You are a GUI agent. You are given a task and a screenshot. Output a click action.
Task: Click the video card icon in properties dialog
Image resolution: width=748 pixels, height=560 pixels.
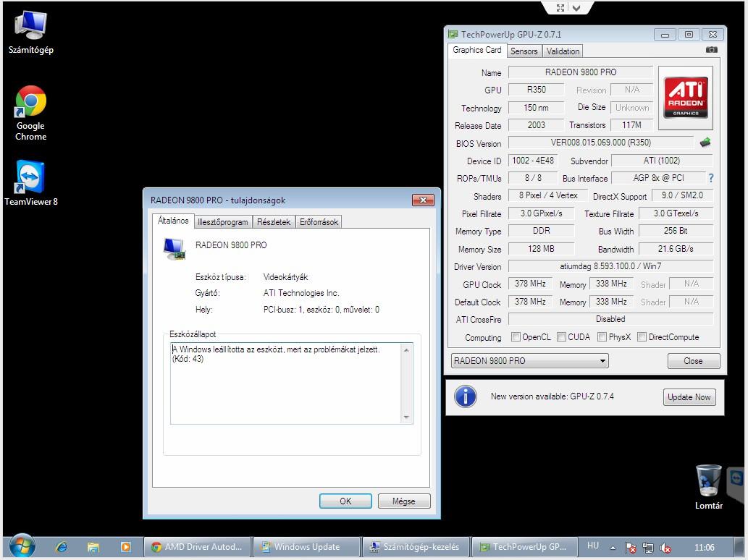174,249
